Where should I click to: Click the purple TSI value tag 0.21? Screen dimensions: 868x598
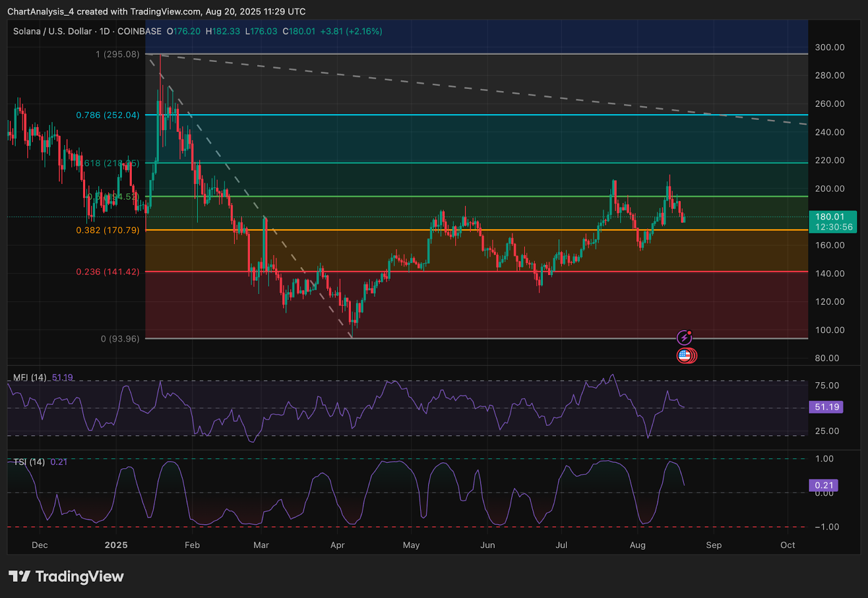[x=824, y=485]
